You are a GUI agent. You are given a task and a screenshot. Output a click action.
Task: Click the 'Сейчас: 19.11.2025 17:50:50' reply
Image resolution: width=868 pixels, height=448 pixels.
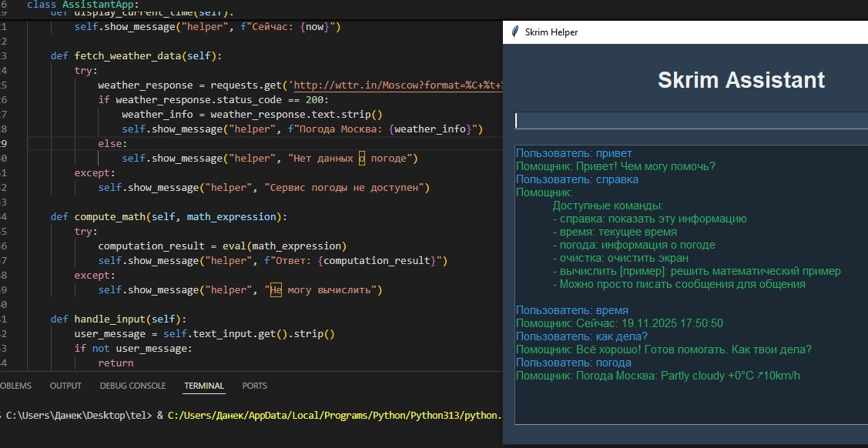pos(649,323)
